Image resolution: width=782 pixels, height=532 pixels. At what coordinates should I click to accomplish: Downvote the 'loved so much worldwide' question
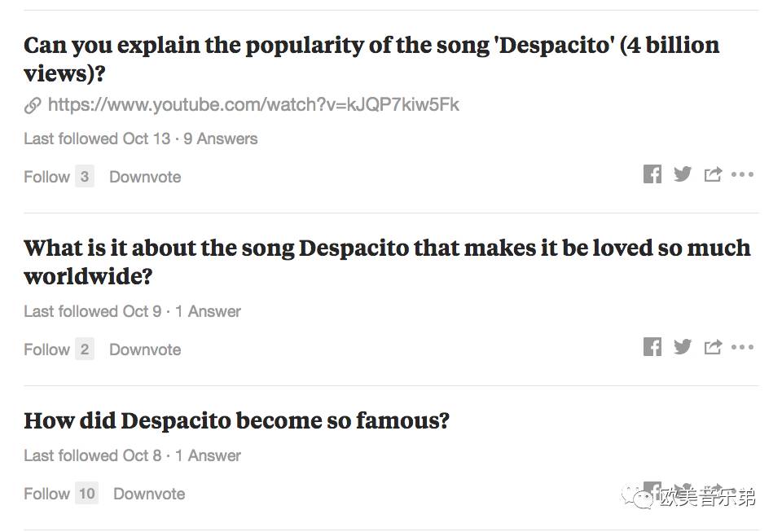coord(145,350)
